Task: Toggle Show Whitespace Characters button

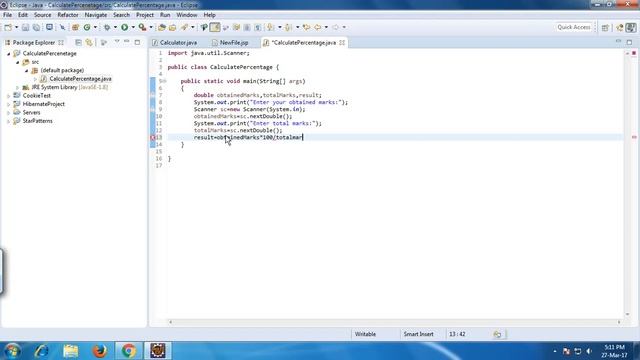Action: click(x=258, y=27)
